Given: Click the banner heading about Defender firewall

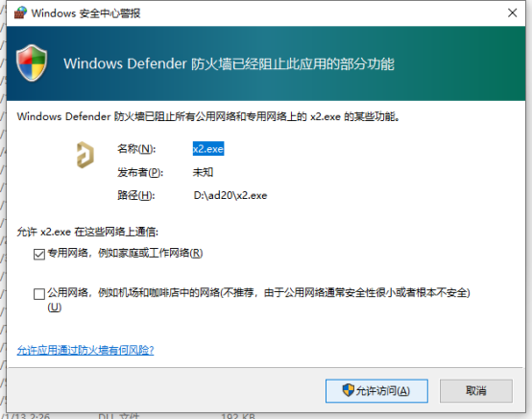Looking at the screenshot, I should pos(229,63).
